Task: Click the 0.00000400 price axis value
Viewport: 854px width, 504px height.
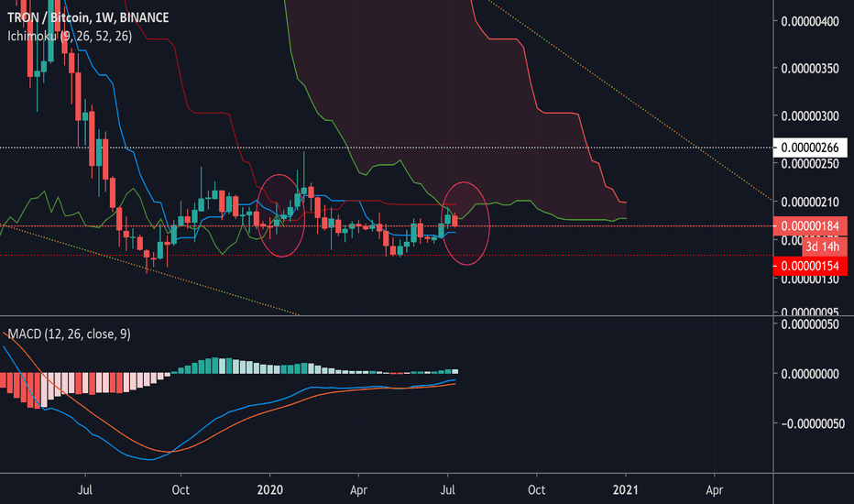Action: [810, 22]
